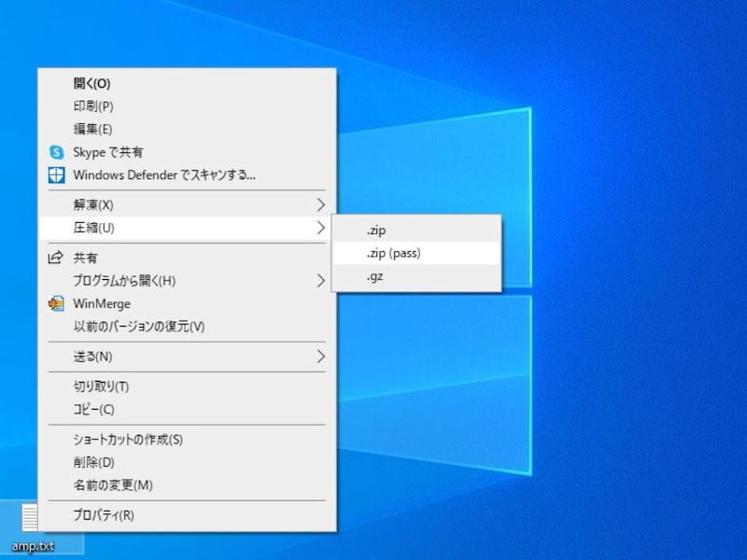Click the Windows Defender shield icon
Image resolution: width=747 pixels, height=560 pixels.
tap(56, 175)
